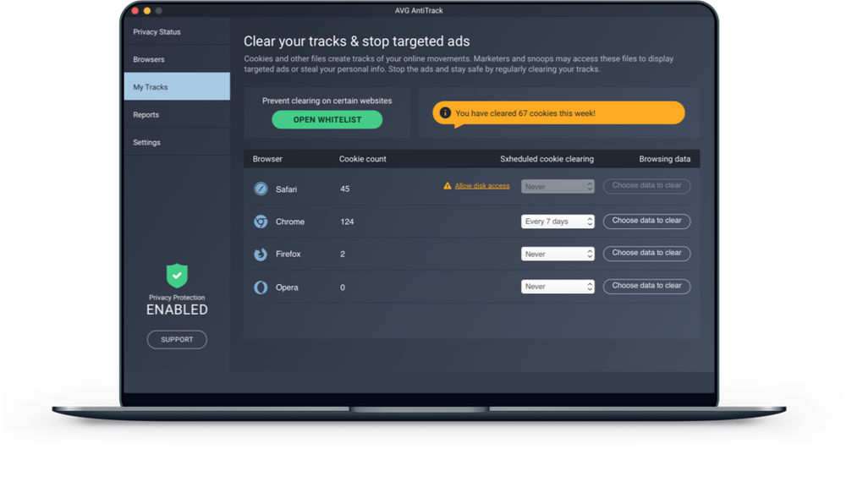Choose data to clear for Firefox
This screenshot has height=504, width=846.
tap(646, 254)
